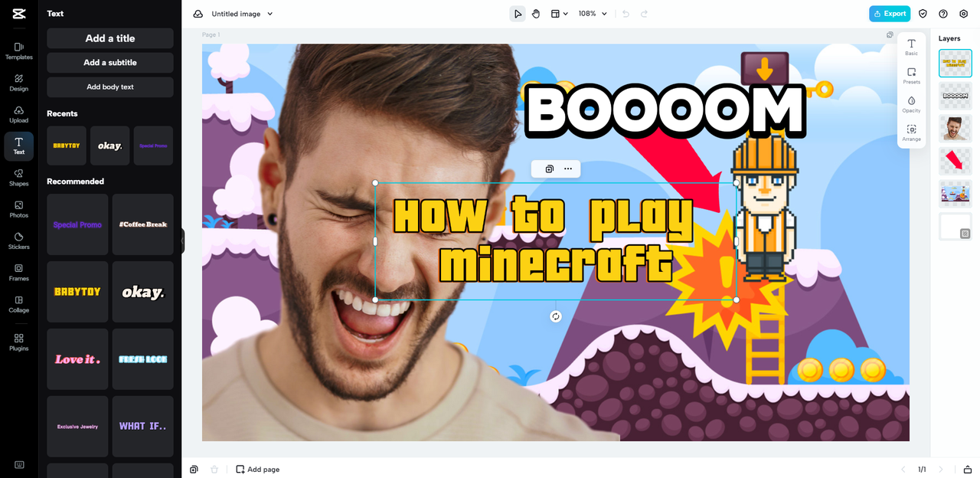Screen dimensions: 980x478
Task: Choose the #Coffee Break text preset
Action: (143, 224)
